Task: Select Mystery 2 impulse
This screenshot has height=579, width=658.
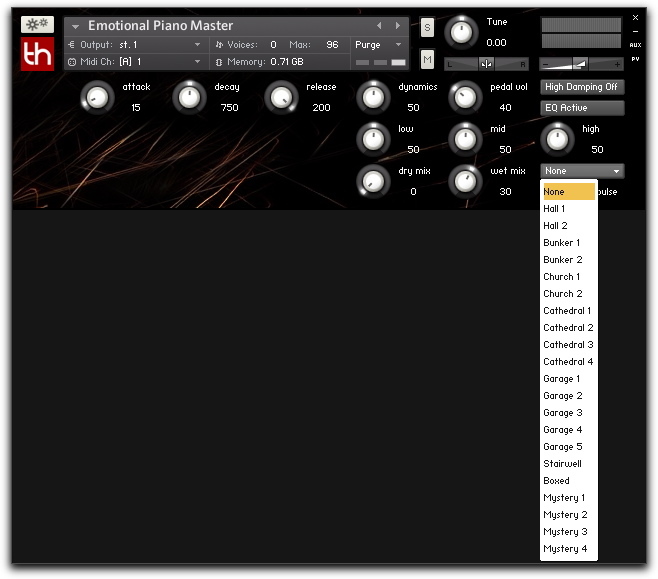Action: pyautogui.click(x=569, y=514)
